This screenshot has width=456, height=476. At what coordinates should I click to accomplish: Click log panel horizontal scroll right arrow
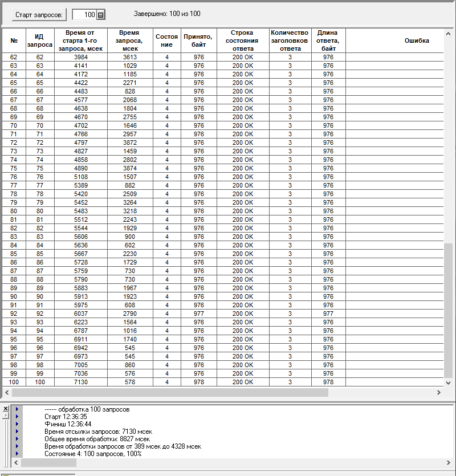click(x=449, y=463)
